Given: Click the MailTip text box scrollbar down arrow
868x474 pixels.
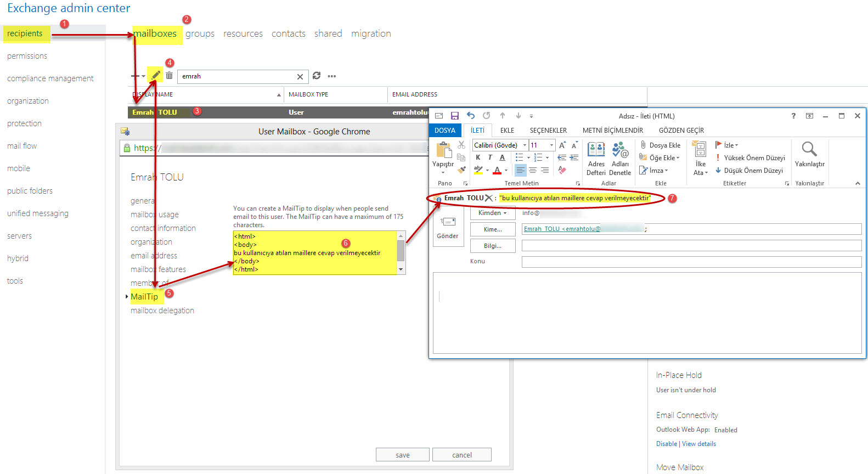Looking at the screenshot, I should [401, 269].
